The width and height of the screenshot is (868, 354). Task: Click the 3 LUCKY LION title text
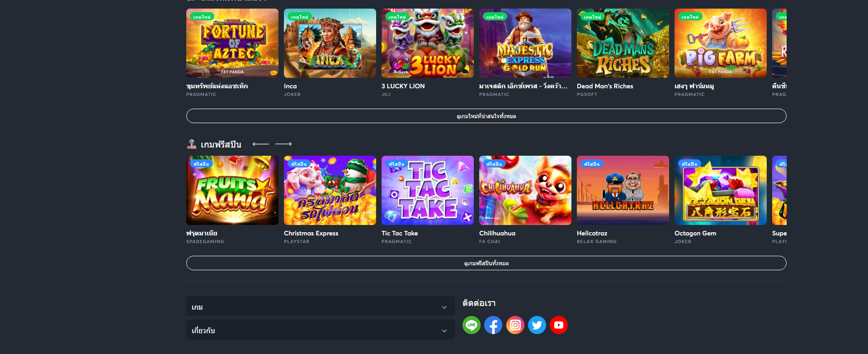[403, 86]
